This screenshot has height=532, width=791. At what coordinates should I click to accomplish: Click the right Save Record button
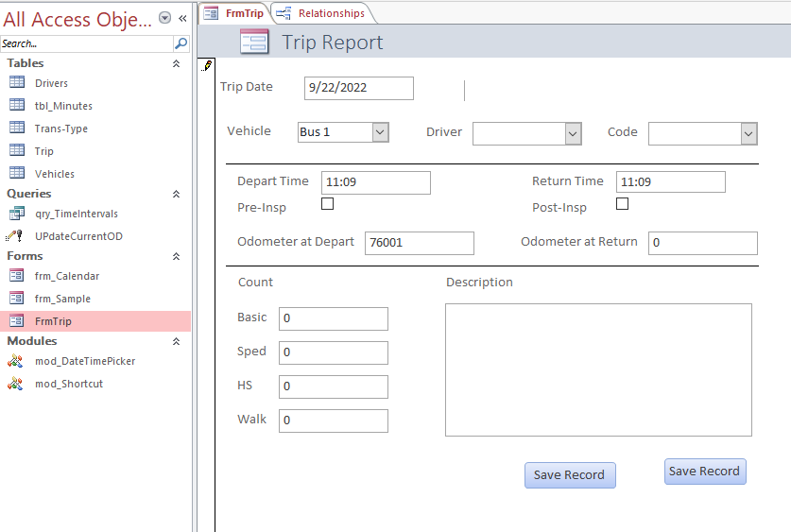704,472
